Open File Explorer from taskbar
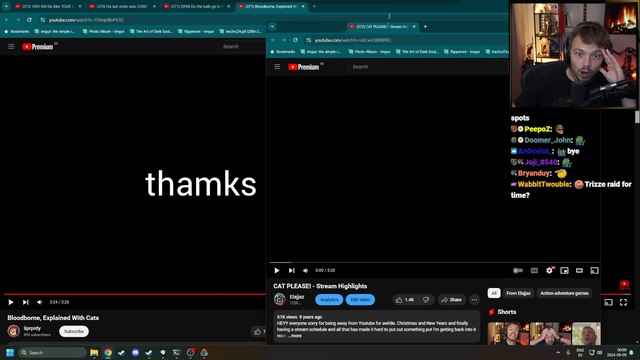The width and height of the screenshot is (640, 360). 94,353
